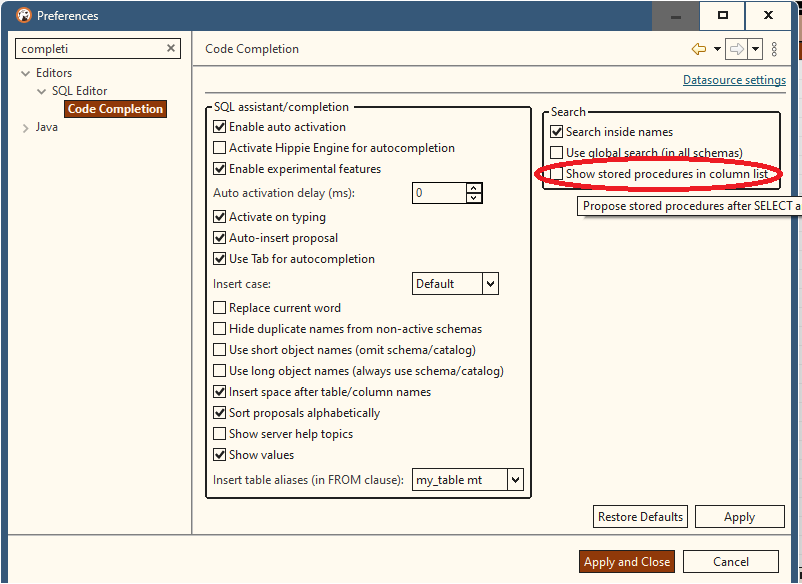This screenshot has height=584, width=802.
Task: Open the Datasource settings link
Action: [x=734, y=79]
